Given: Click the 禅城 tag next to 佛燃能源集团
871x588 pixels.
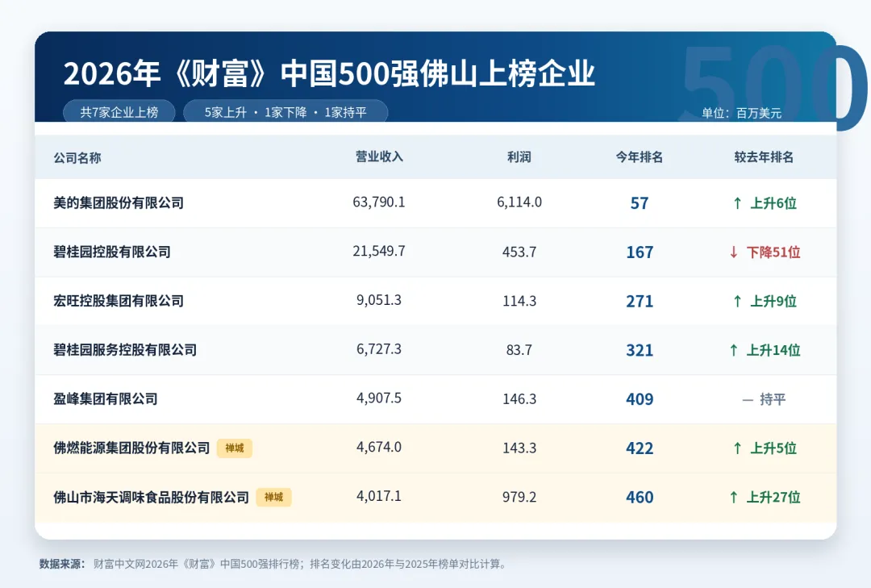Looking at the screenshot, I should 235,448.
